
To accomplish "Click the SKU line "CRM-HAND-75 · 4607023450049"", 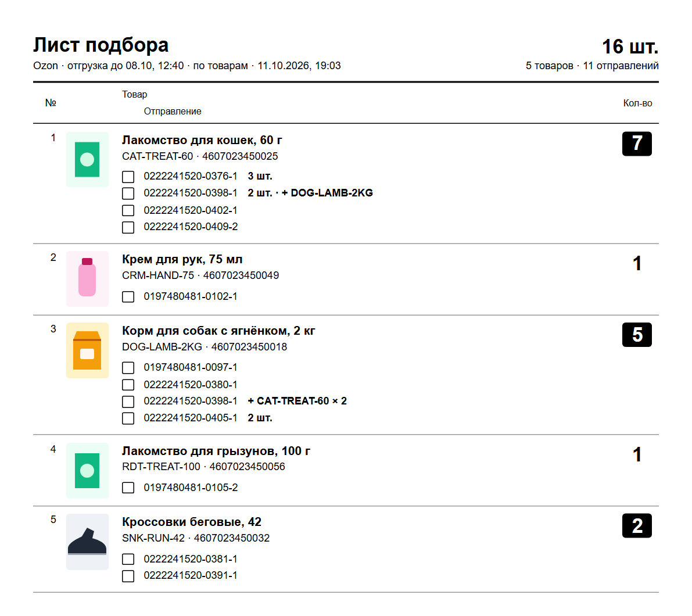I will point(200,275).
